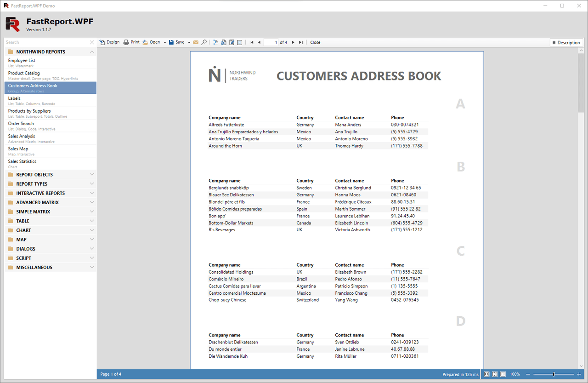Click the preview vertical scrollbar thumb
The image size is (588, 383).
(581, 83)
